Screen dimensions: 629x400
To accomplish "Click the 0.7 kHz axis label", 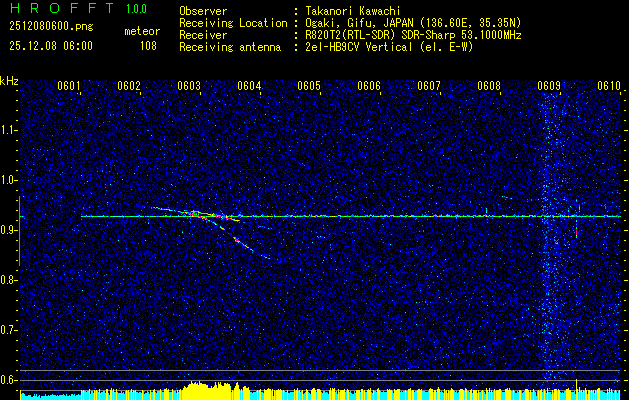I will [8, 330].
